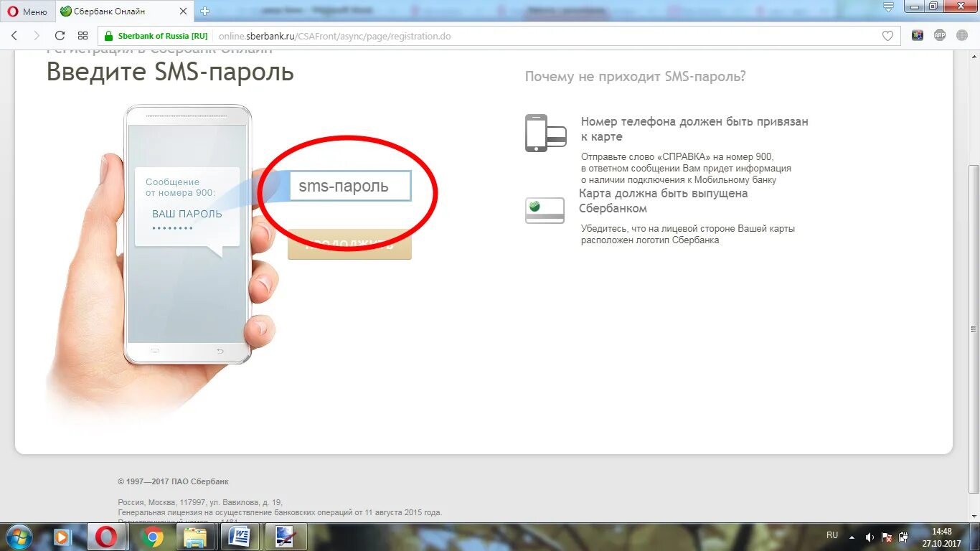Click "Карта должна быть выпущена Сбербанком" text
980x551 pixels.
pyautogui.click(x=664, y=201)
